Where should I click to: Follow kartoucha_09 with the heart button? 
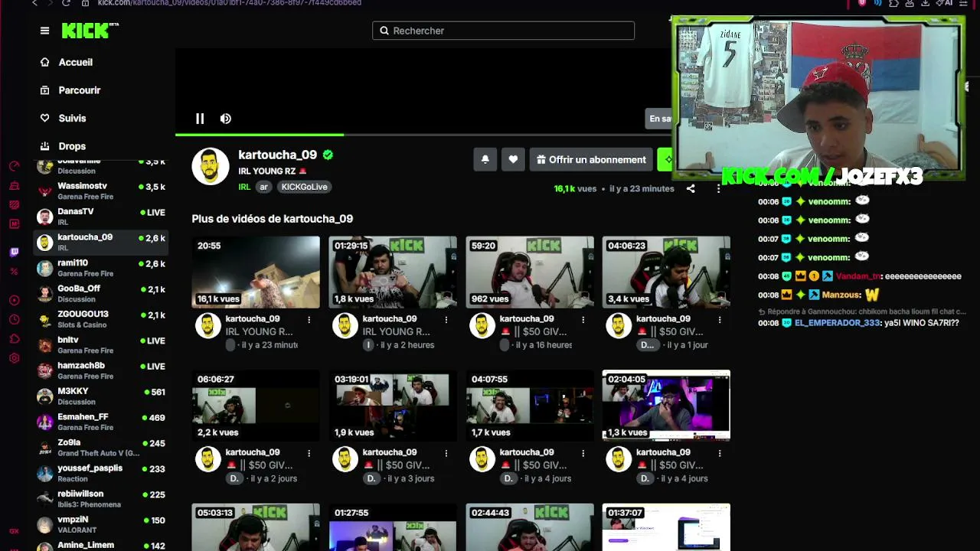point(513,159)
